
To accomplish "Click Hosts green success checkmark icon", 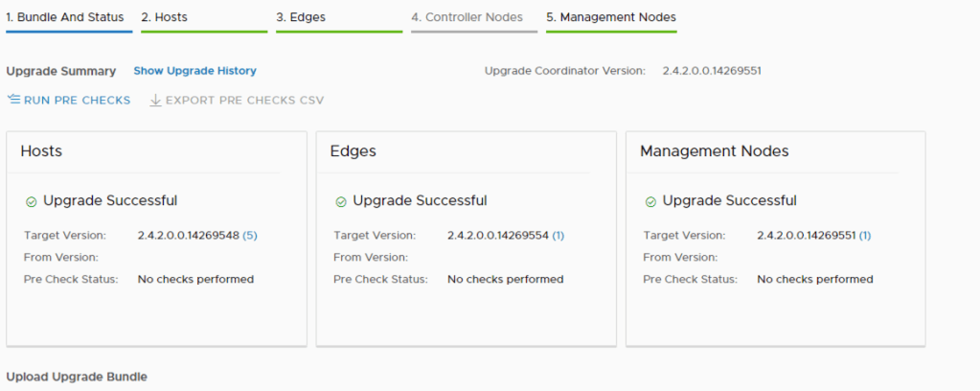I will pyautogui.click(x=31, y=201).
